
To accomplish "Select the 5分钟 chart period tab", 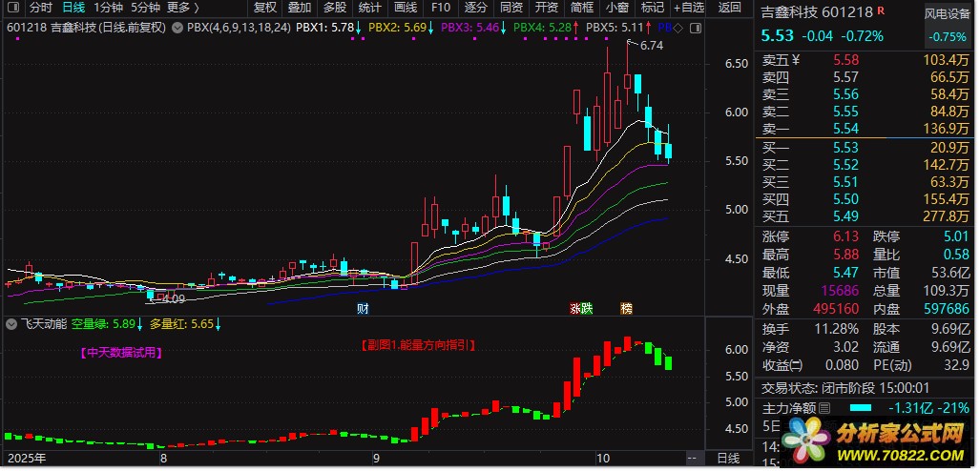I will tap(146, 8).
